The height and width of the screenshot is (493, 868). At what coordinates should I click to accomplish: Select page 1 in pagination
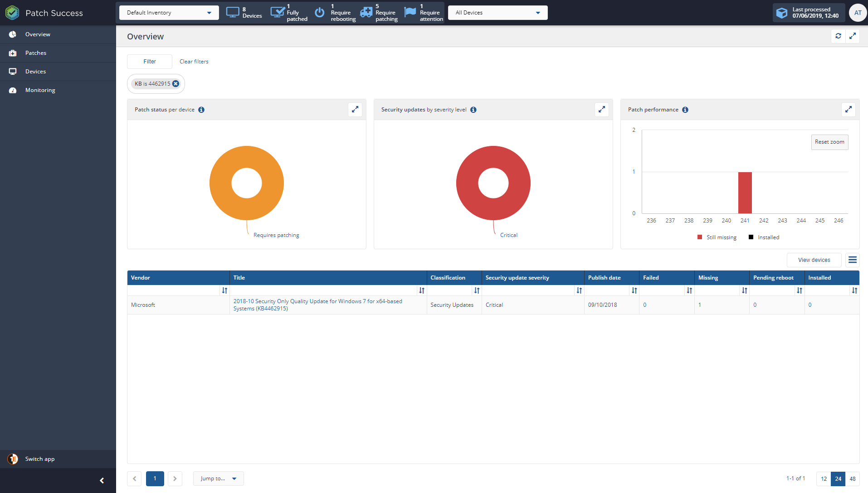[155, 478]
